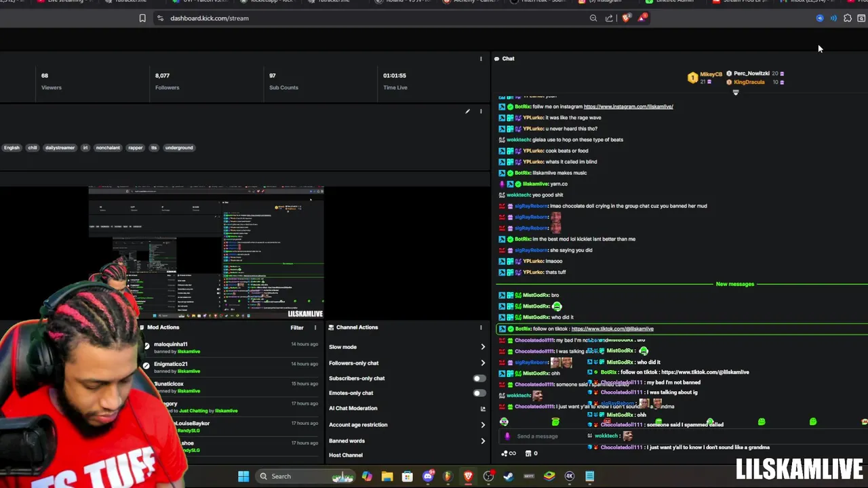Screen dimensions: 868x488
Task: Click the site settings icon in address bar
Action: [160, 18]
